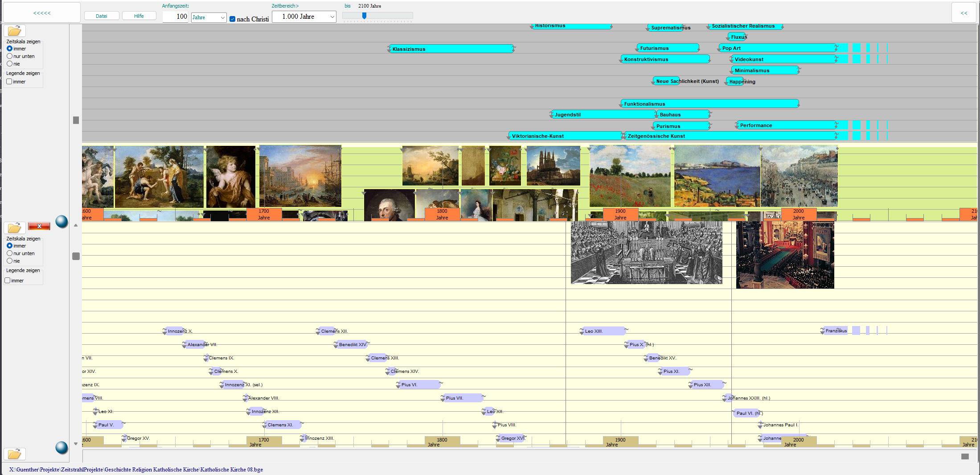This screenshot has height=475, width=980.
Task: Open folder icon in top-left panel
Action: click(15, 31)
